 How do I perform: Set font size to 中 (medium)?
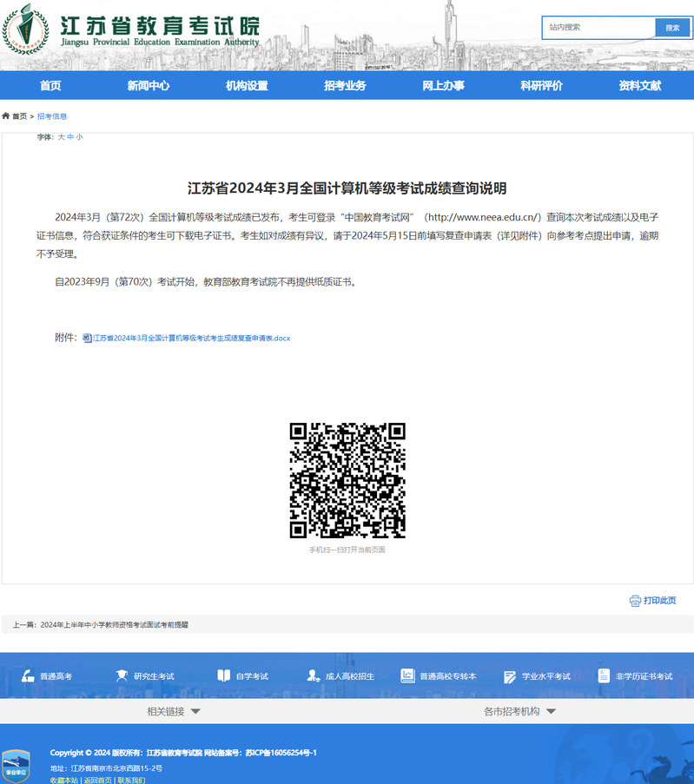click(x=70, y=137)
